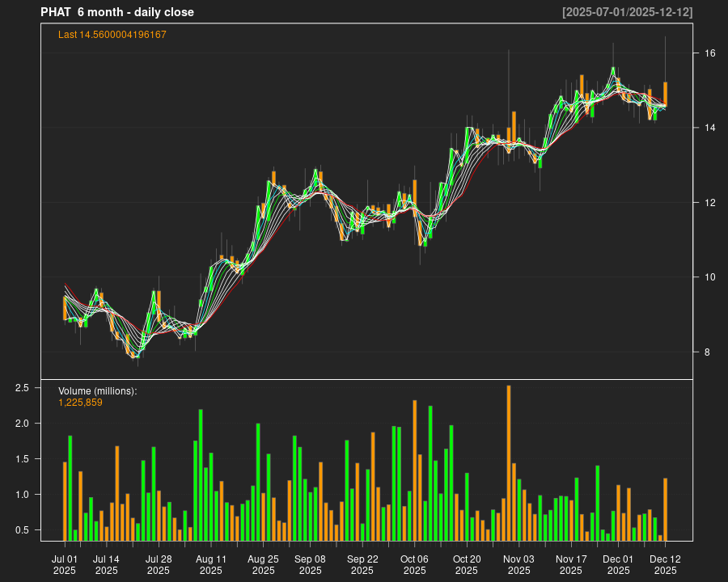This screenshot has height=582, width=728.
Task: Click the date range label in top right
Action: (627, 12)
